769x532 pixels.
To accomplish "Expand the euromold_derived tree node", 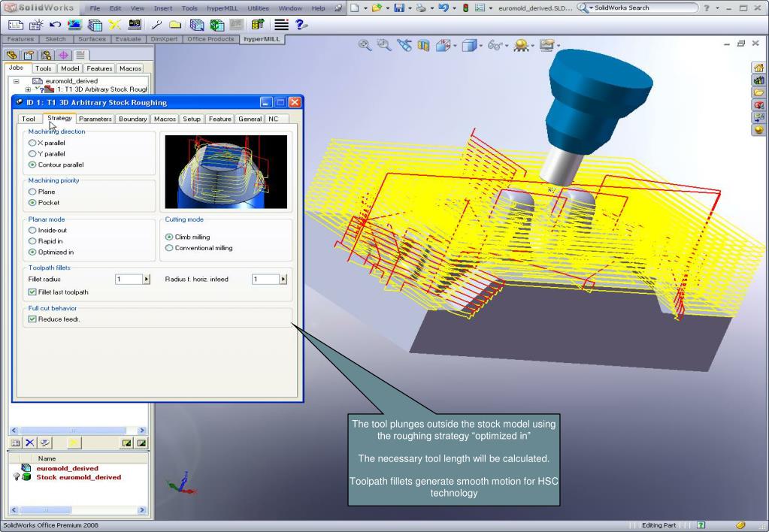I will pyautogui.click(x=16, y=81).
